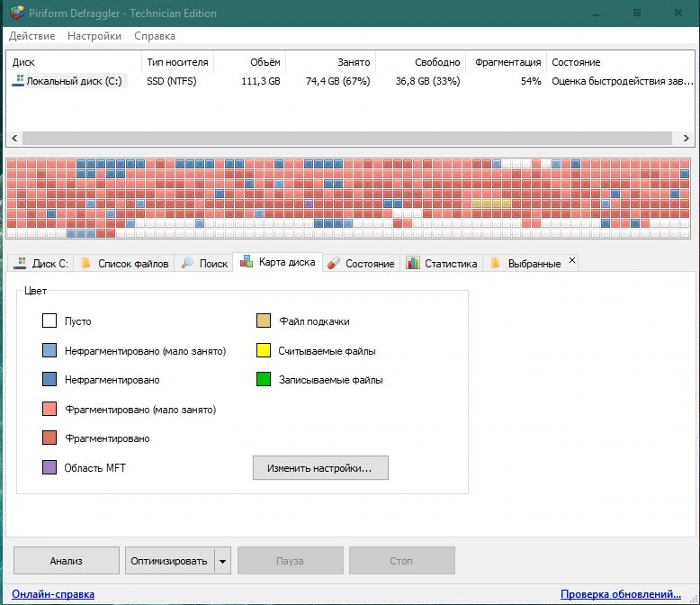Click Изменить настройки... button
Viewport: 700px width, 605px height.
click(x=320, y=468)
